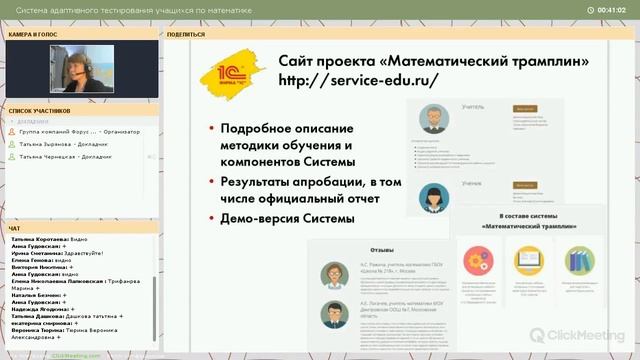Click the red gears component icon
The image size is (640, 360).
478,261
